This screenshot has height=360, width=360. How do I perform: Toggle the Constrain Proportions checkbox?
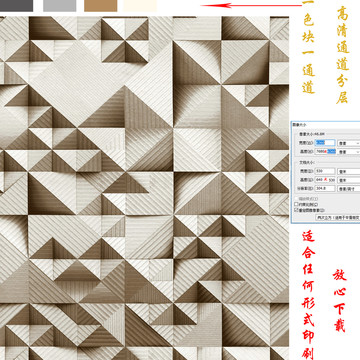pyautogui.click(x=296, y=204)
